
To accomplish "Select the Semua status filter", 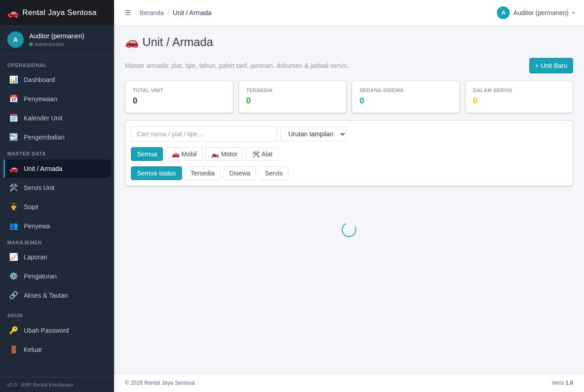I will [x=156, y=173].
